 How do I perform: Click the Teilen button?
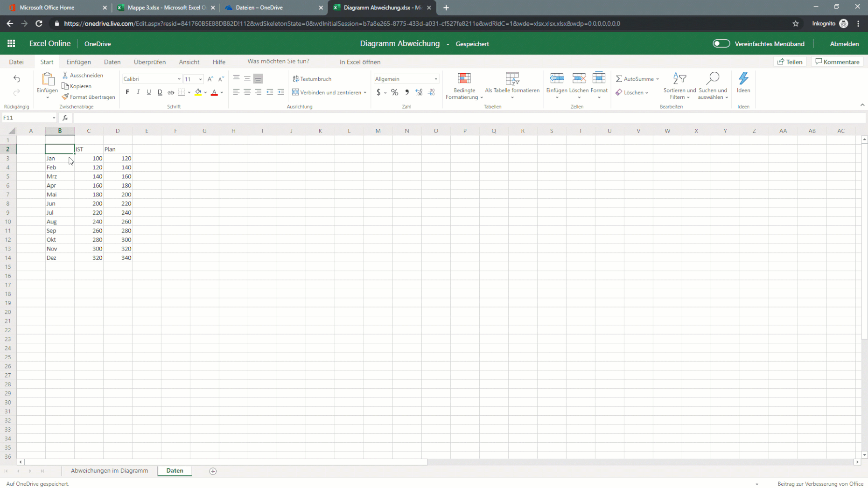790,61
